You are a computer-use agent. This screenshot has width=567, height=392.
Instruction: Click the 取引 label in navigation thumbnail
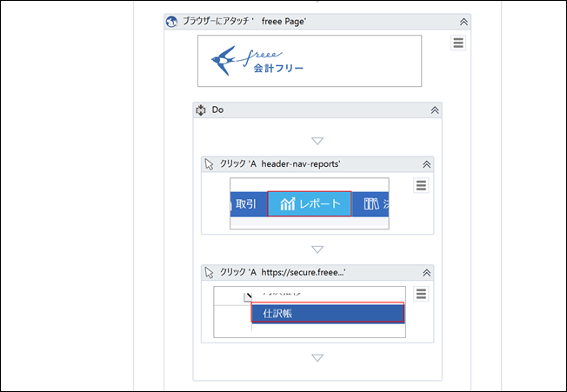click(x=246, y=204)
